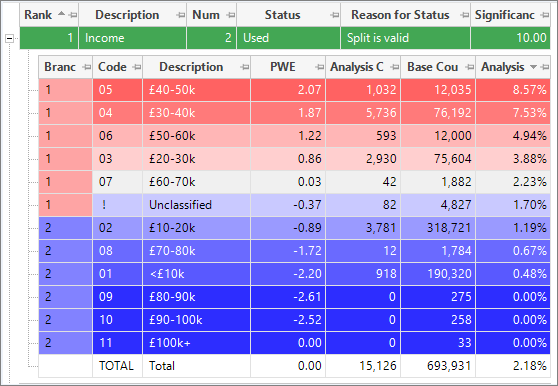Sort by the PWE column header
Screen dimensions: 558x386
click(283, 67)
